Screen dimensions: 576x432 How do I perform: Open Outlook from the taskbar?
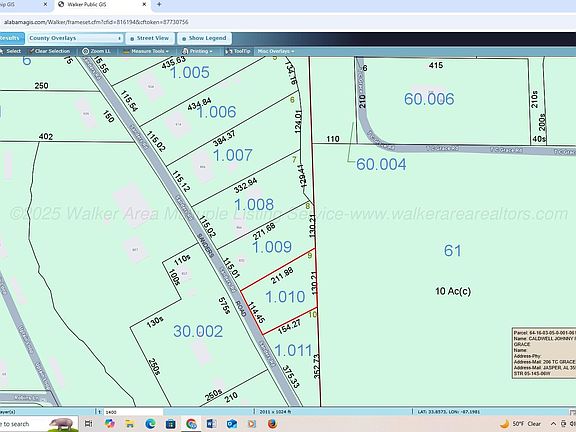coord(231,424)
